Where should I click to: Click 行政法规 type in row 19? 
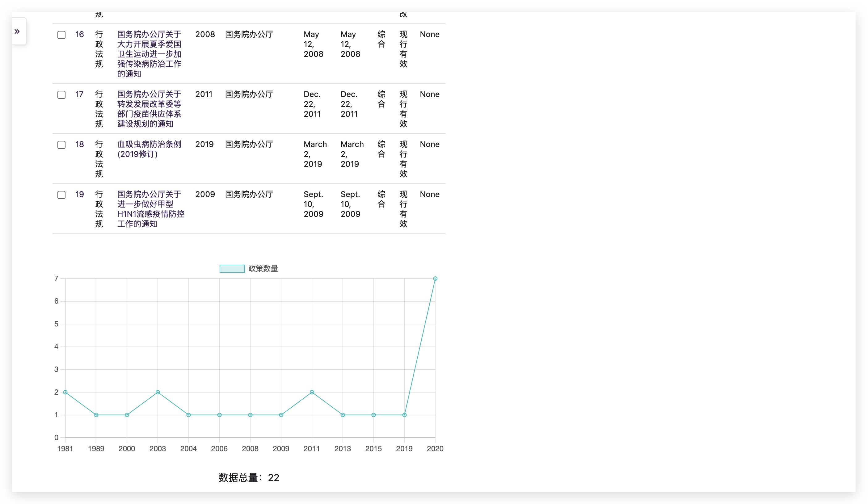coord(99,209)
